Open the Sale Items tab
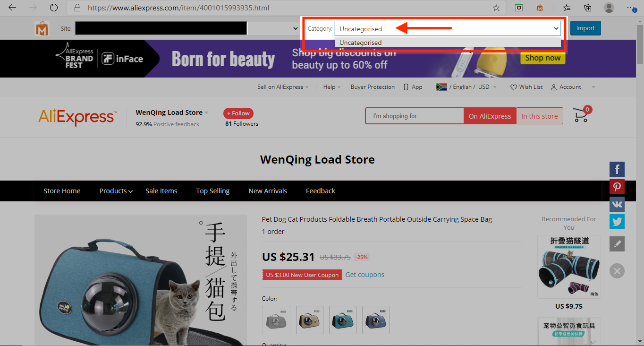 [161, 191]
